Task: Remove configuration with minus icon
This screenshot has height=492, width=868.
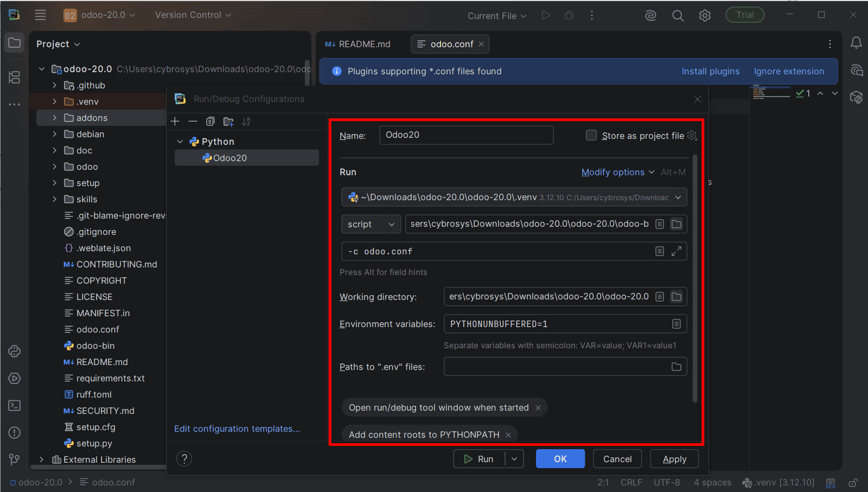Action: click(193, 122)
